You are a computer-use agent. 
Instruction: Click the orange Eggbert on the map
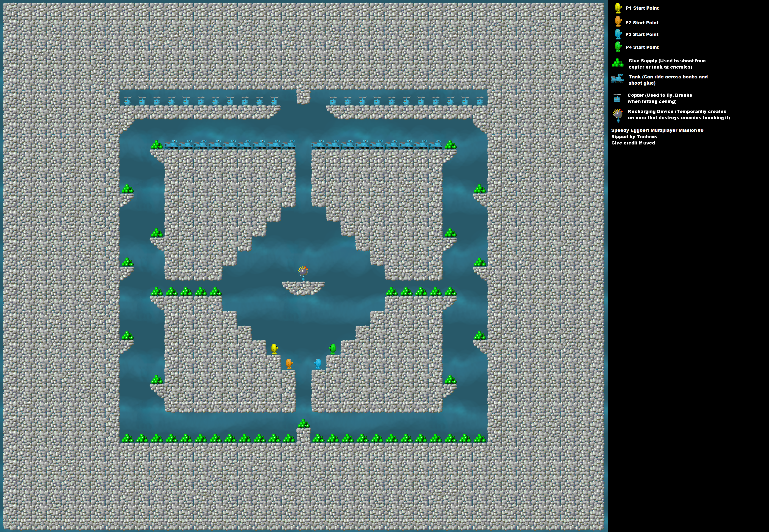click(289, 363)
